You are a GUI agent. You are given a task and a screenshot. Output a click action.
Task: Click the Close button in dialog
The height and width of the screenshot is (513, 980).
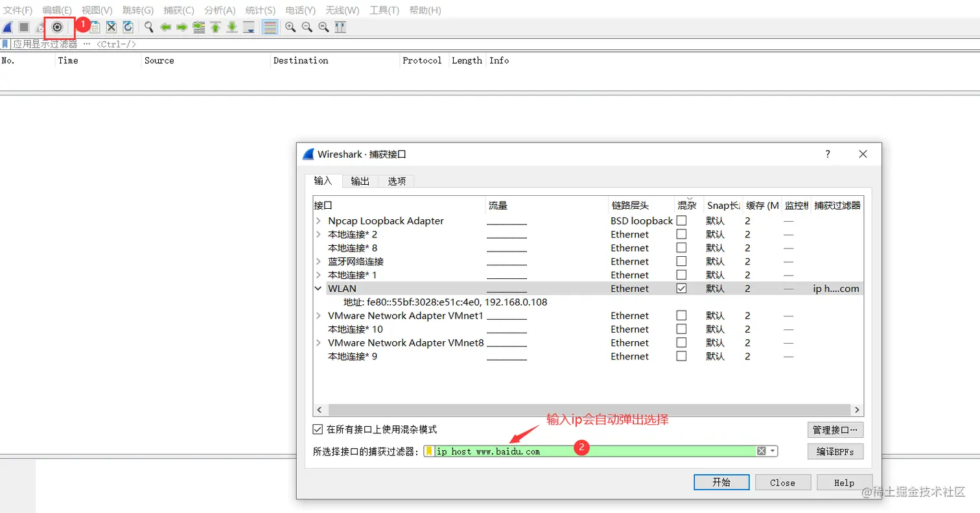pyautogui.click(x=782, y=483)
